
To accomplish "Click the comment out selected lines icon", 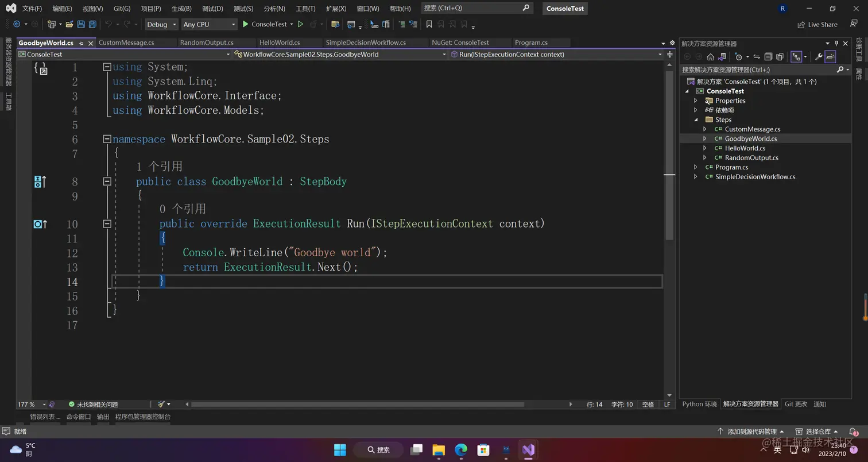I will (401, 24).
